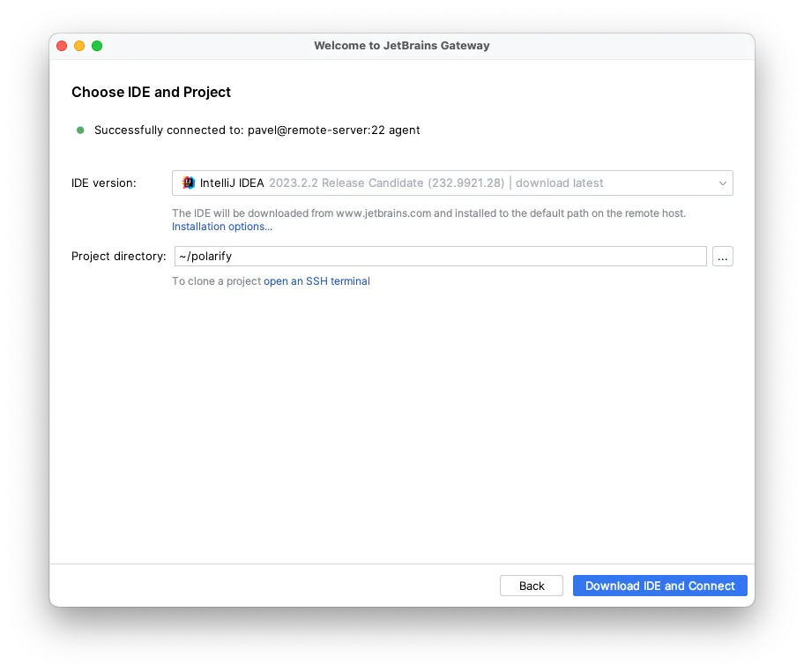804x672 pixels.
Task: Click the 'IDE version:' label
Action: pos(104,183)
